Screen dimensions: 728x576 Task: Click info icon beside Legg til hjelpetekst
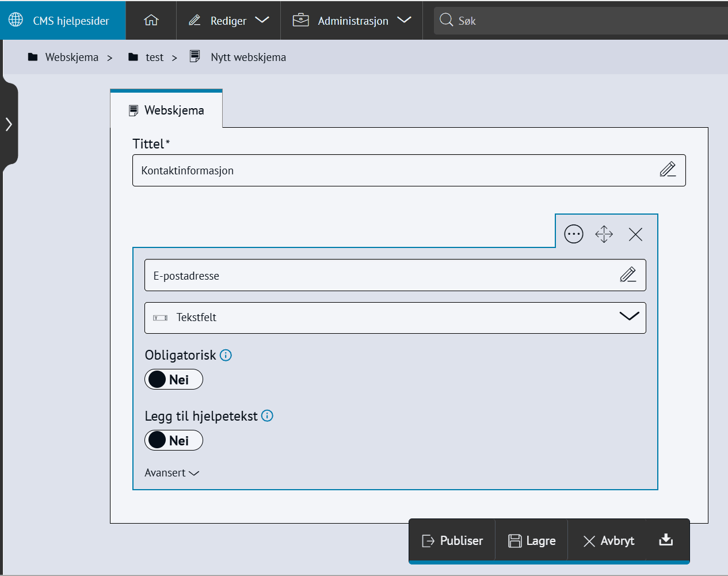pos(267,415)
